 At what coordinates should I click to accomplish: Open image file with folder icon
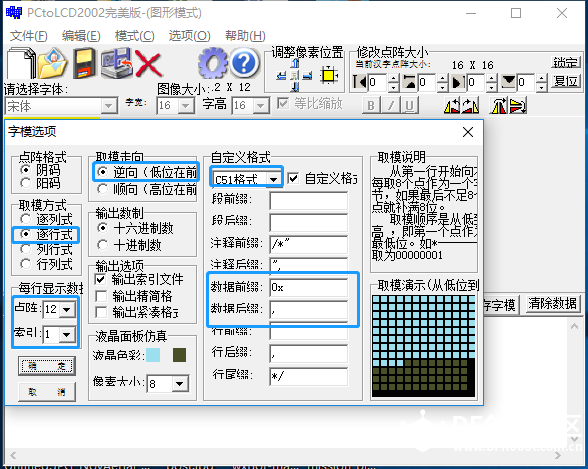(x=52, y=63)
